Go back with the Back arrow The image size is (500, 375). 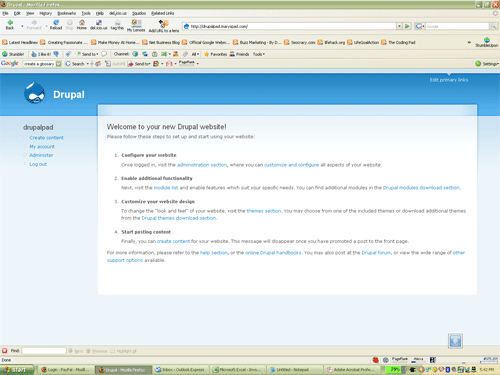click(x=10, y=25)
